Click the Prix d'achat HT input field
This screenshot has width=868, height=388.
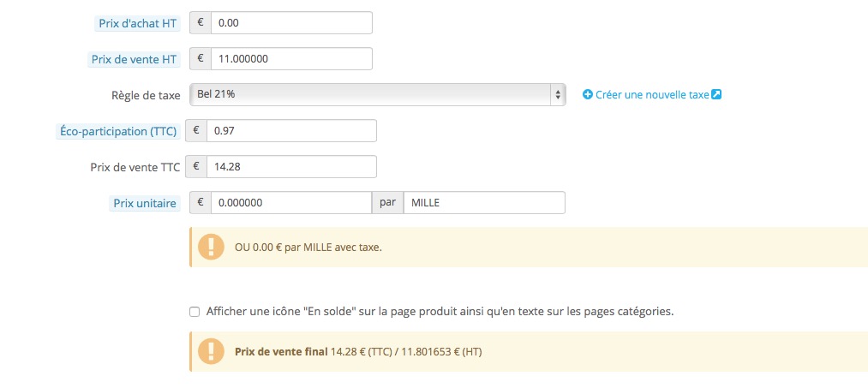[291, 22]
